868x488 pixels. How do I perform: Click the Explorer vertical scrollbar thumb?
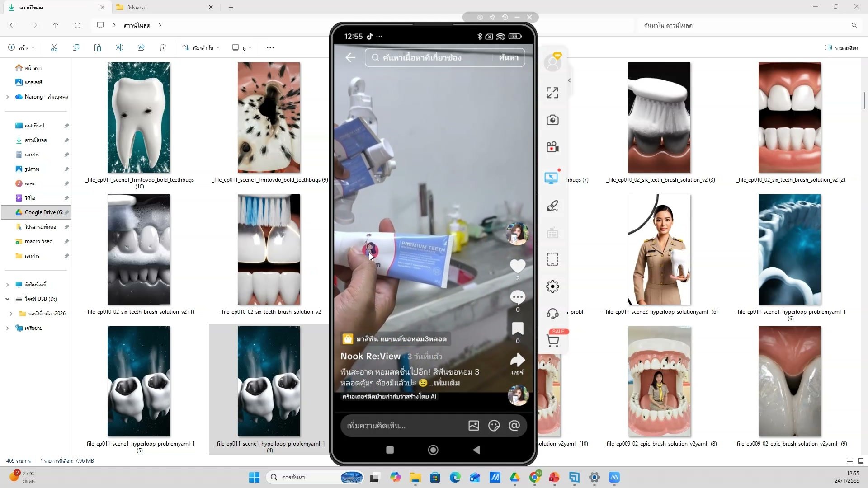pos(864,100)
